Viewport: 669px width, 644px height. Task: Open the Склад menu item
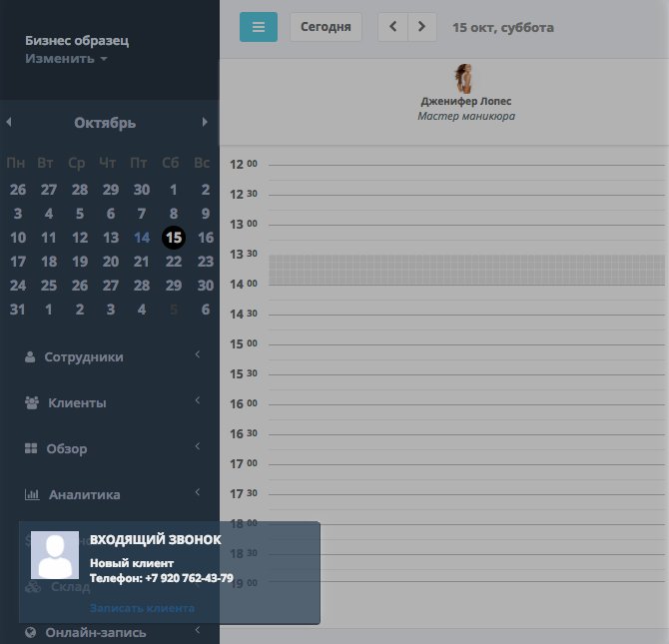(x=70, y=587)
